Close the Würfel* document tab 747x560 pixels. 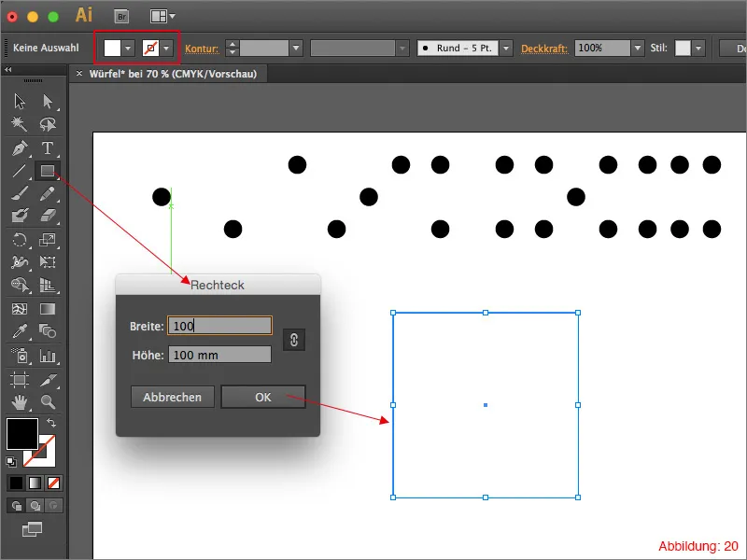click(79, 74)
